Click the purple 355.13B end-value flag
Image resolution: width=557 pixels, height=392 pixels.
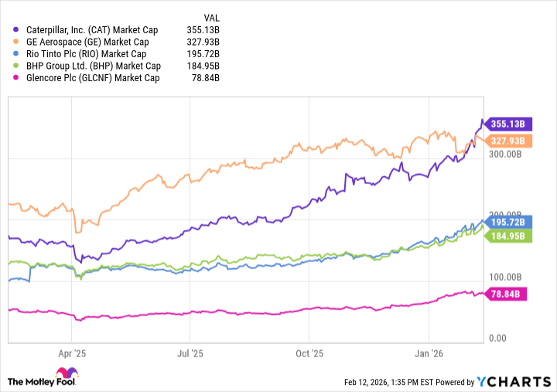[508, 123]
